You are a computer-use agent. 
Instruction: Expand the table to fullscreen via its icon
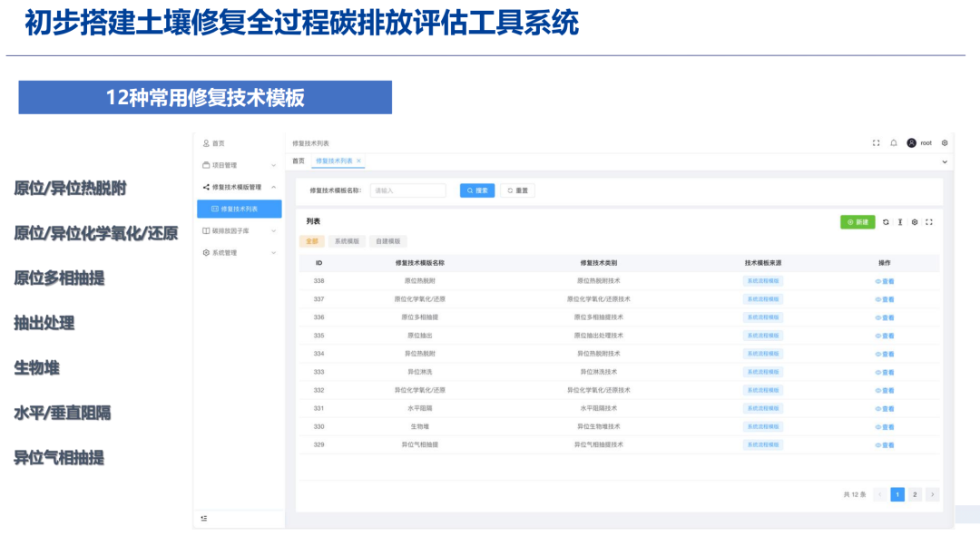[928, 221]
